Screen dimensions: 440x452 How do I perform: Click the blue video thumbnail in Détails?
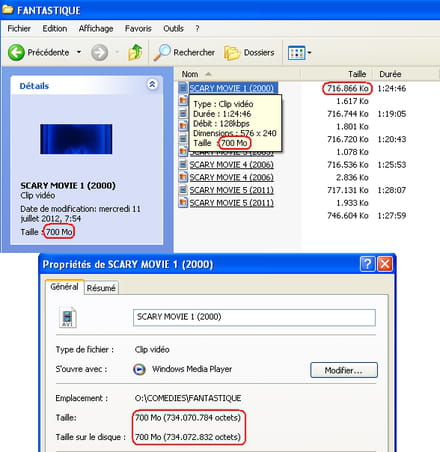(76, 139)
